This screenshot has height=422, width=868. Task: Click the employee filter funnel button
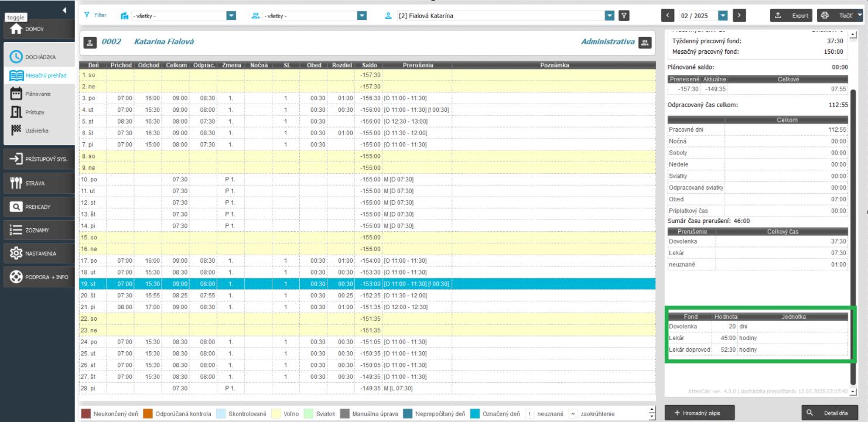pos(625,16)
